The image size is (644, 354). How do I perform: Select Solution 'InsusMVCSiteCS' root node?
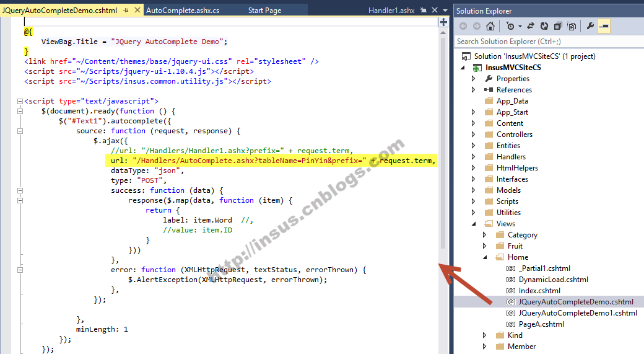(x=534, y=56)
